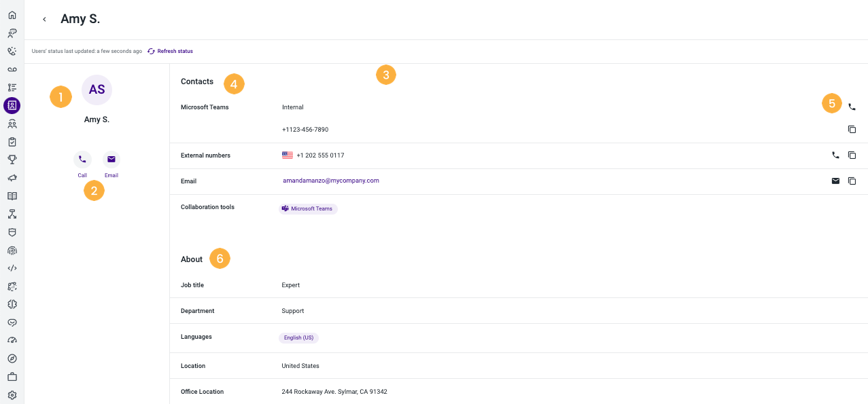Open the teams people icon in sidebar
Viewport: 868px width, 404px height.
point(12,124)
